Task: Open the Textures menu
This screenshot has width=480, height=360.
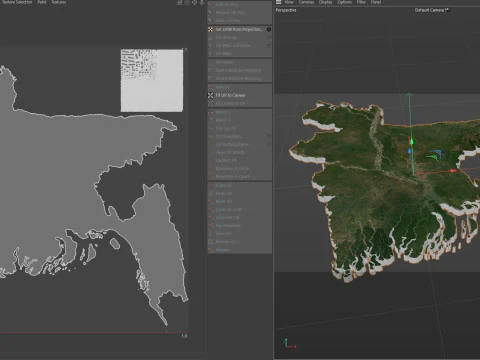Action: point(59,2)
